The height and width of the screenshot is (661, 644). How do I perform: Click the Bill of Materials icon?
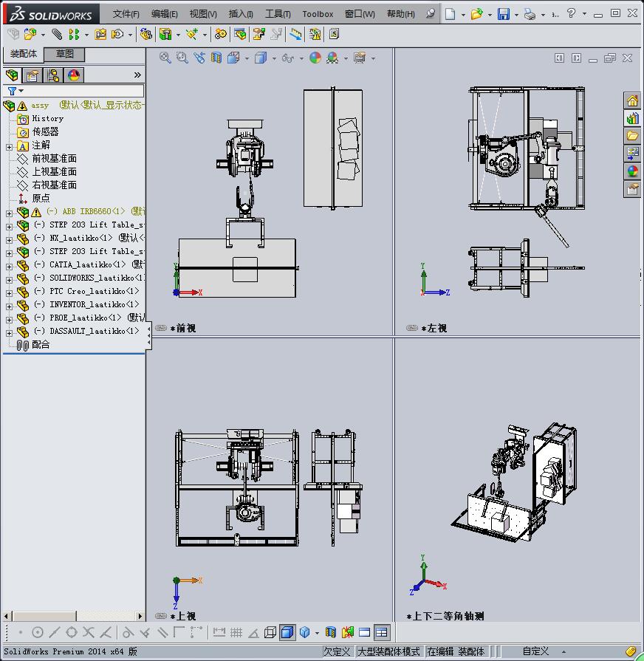click(x=240, y=34)
